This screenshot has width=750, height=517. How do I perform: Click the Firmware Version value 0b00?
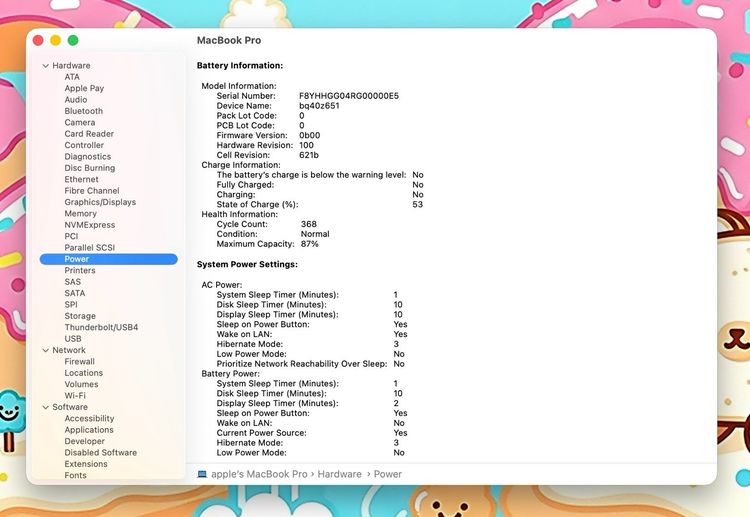309,135
